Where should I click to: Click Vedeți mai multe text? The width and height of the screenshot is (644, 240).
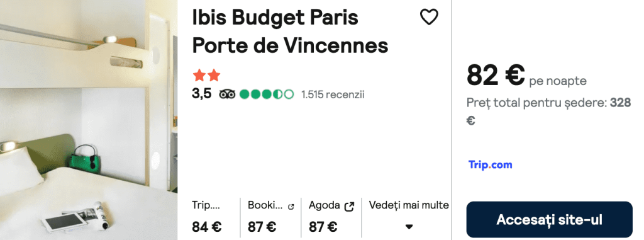[409, 205]
